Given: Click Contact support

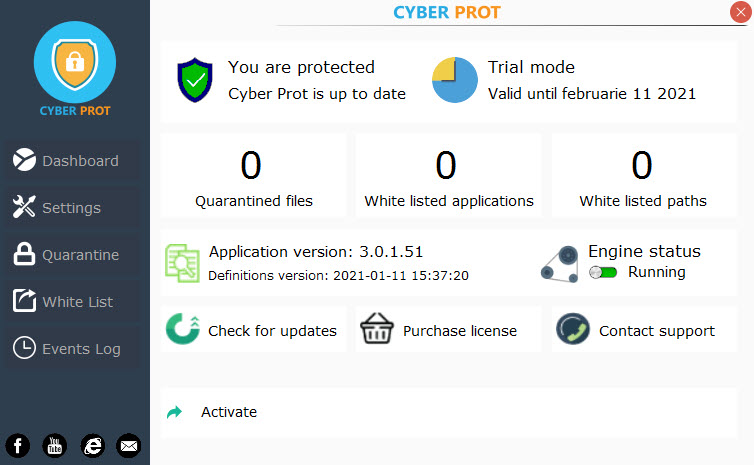Looking at the screenshot, I should click(657, 331).
